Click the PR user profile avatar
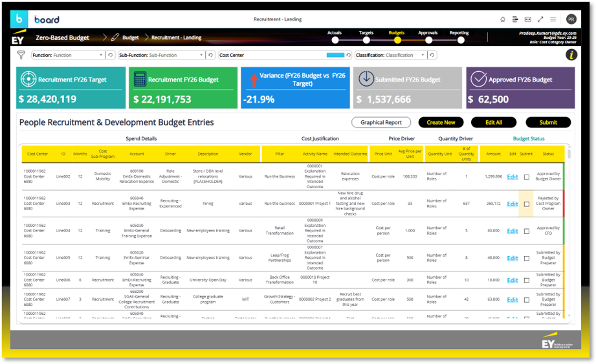 click(x=571, y=19)
